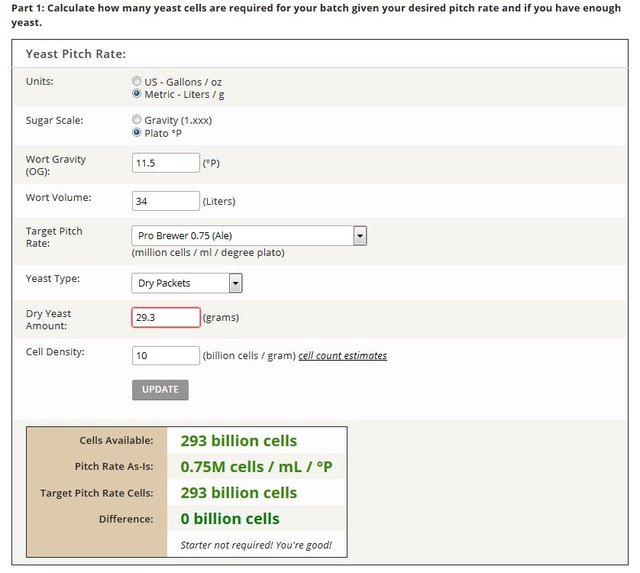Click the Target Pitch Rate dropdown arrow
This screenshot has height=573, width=640.
coord(360,235)
